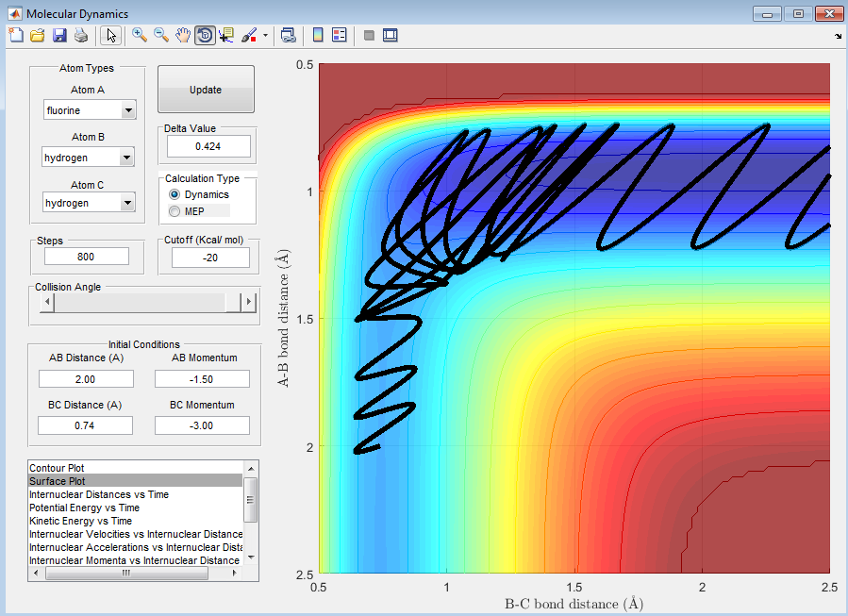Toggle the Rotate 3D tool
Screen dimensions: 848x616
point(205,36)
